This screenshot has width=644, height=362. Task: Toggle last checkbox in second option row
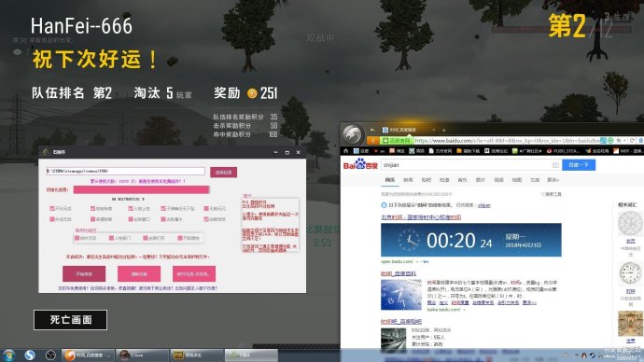click(206, 219)
